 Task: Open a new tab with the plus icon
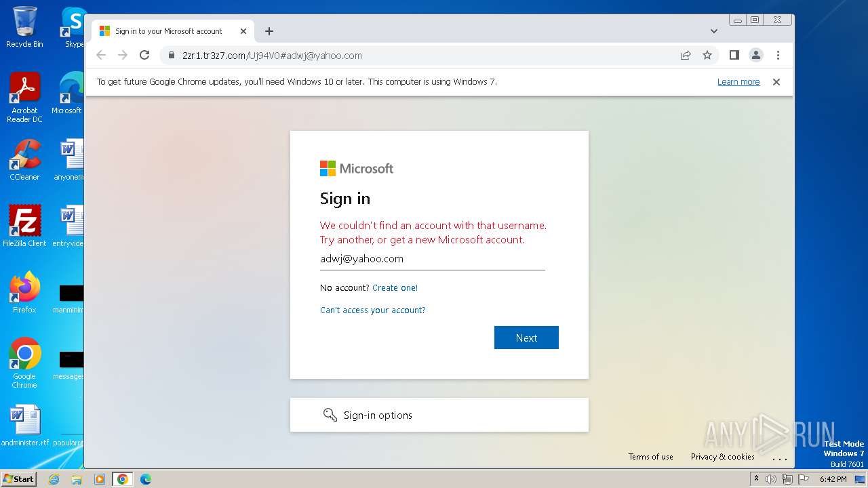[x=269, y=31]
